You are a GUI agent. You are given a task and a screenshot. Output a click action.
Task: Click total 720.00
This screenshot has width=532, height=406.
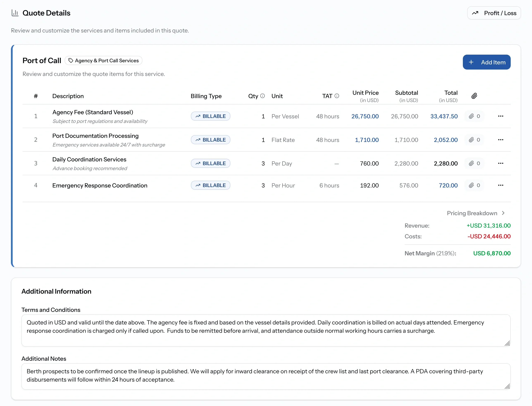448,186
